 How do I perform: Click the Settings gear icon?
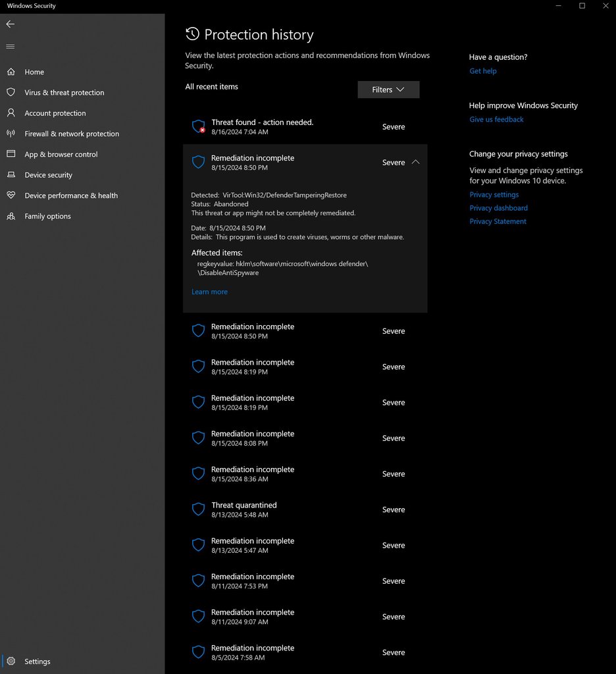click(11, 661)
